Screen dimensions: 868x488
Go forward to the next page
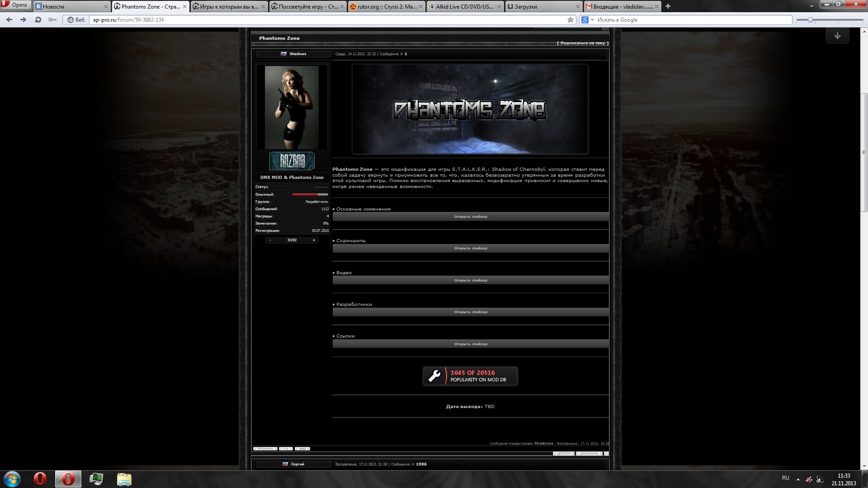(x=24, y=20)
